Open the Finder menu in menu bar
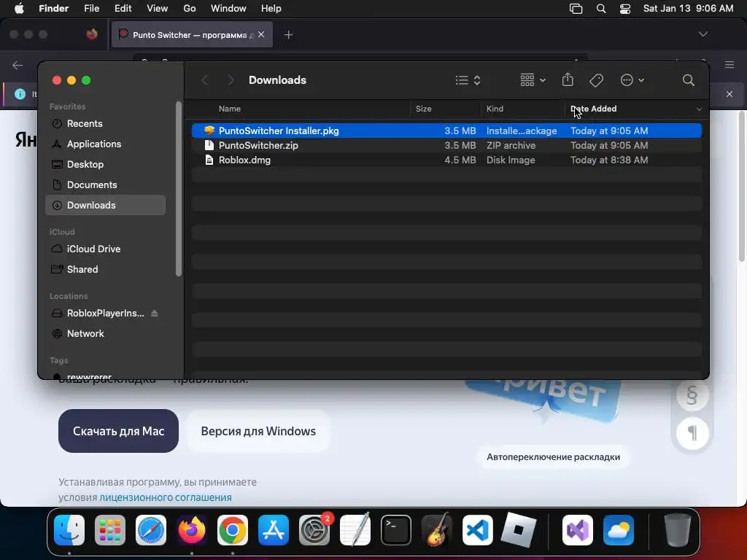 (x=53, y=9)
